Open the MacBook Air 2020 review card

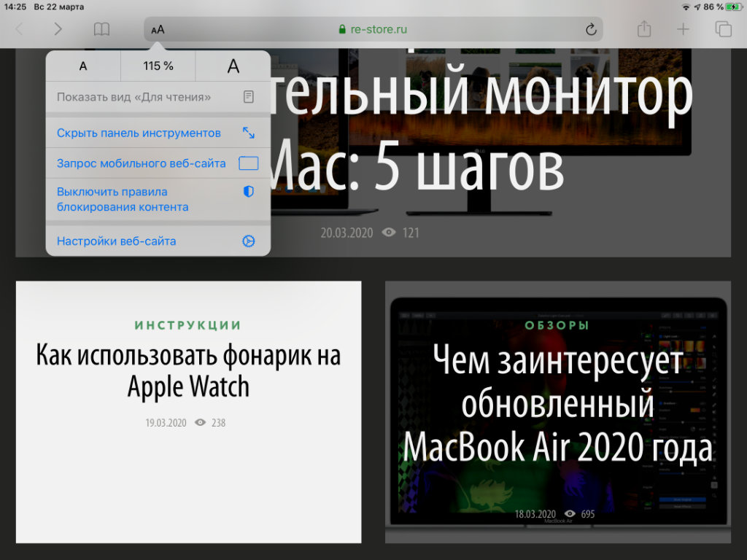click(x=558, y=413)
